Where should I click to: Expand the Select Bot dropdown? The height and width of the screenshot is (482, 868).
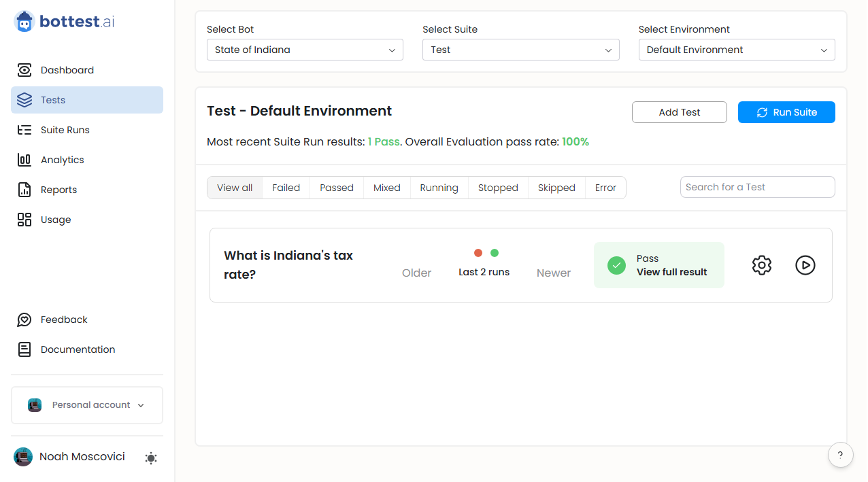click(305, 50)
